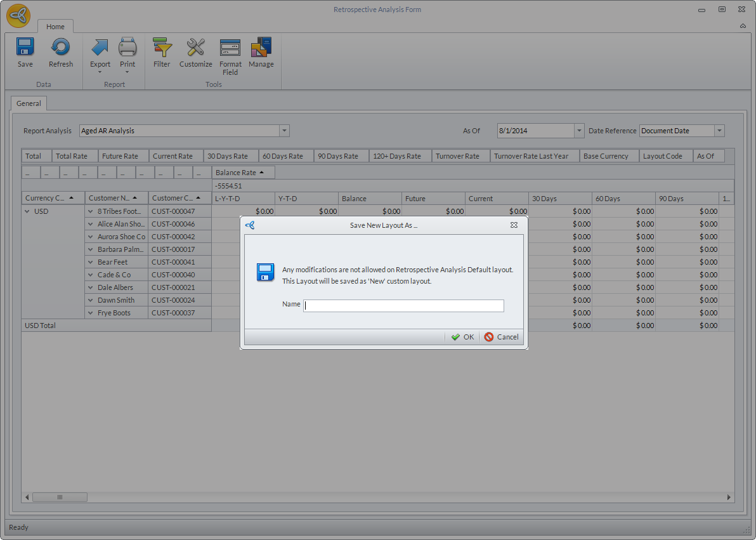
Task: Click the Filter funnel icon
Action: pos(162,48)
